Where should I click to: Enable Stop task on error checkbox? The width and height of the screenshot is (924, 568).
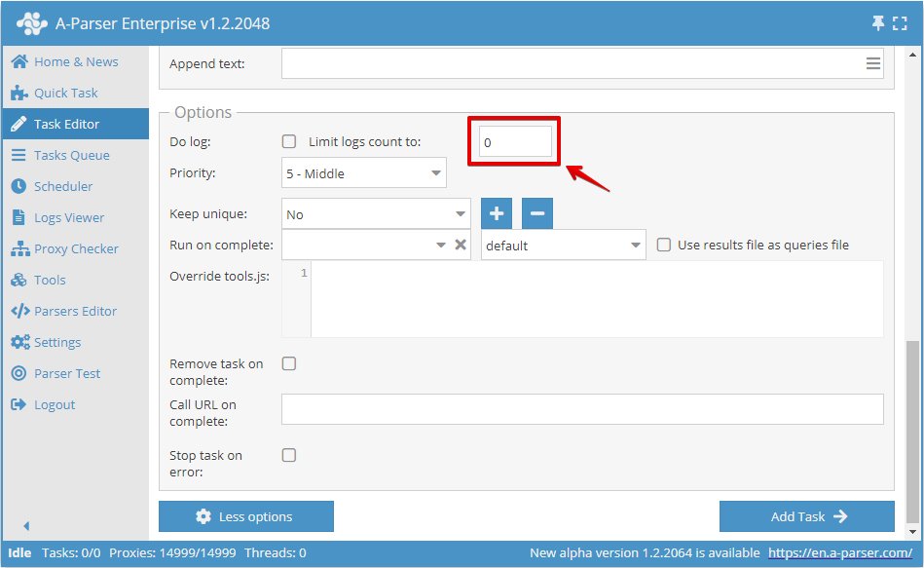pyautogui.click(x=289, y=455)
